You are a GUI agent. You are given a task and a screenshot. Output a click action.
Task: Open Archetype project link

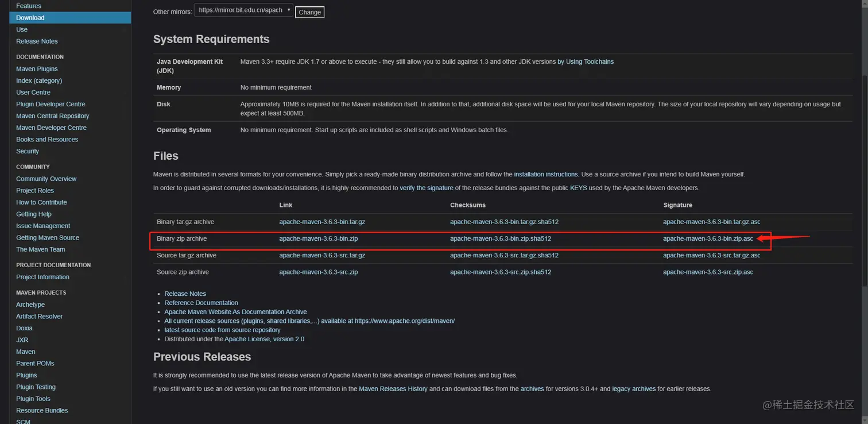30,304
